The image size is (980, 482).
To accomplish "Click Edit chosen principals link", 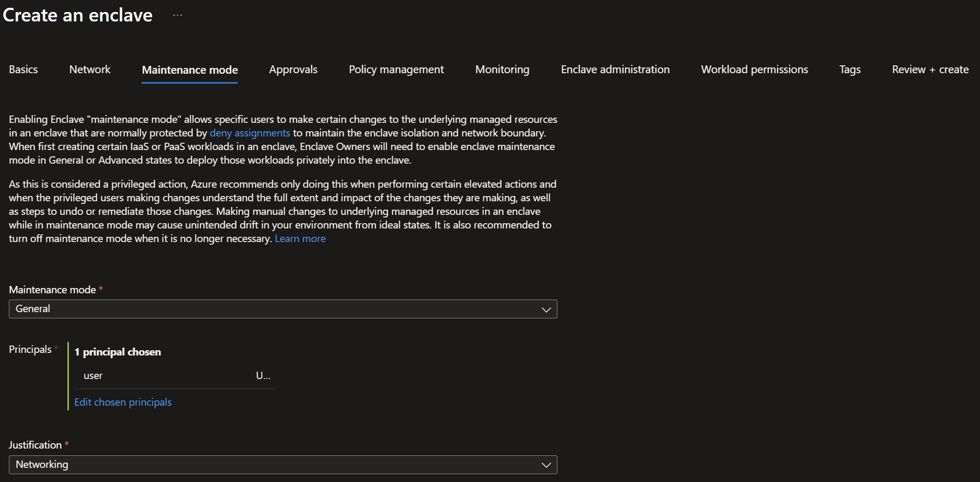I will coord(123,403).
